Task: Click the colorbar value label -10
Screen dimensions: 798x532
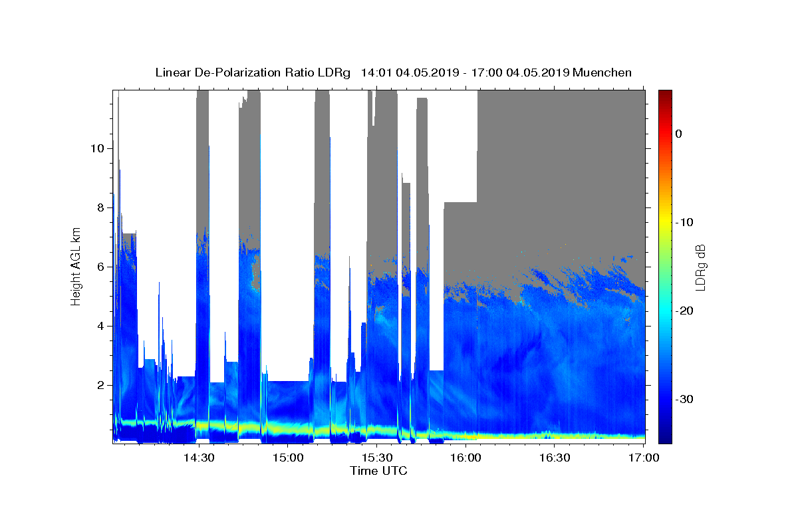Action: coord(684,222)
